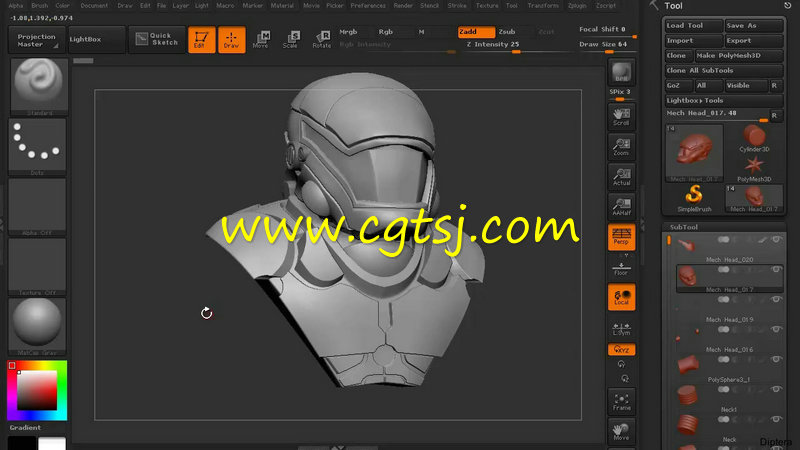
Task: Select the Rotate transform tool
Action: 321,39
